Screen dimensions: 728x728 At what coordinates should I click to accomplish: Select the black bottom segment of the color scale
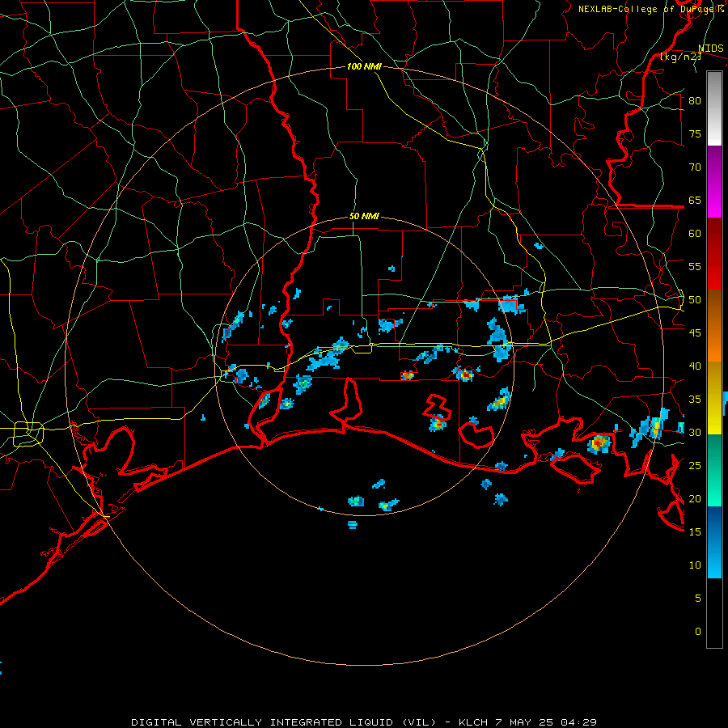[714, 613]
